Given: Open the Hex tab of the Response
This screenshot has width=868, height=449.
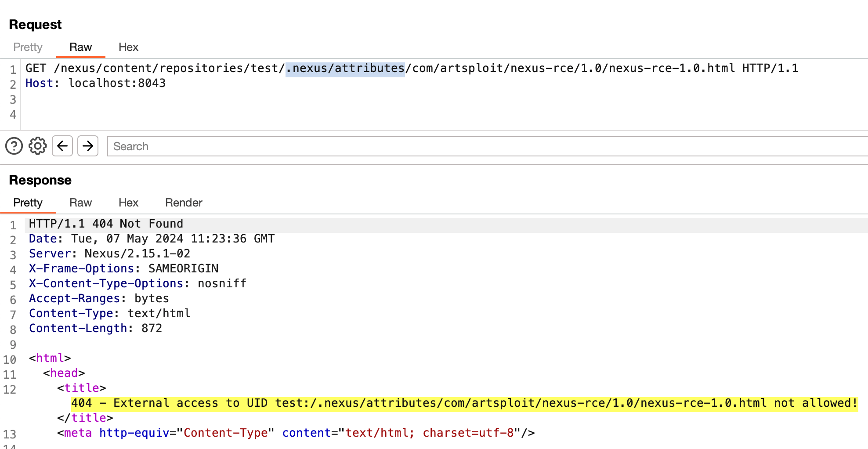Looking at the screenshot, I should click(x=128, y=203).
